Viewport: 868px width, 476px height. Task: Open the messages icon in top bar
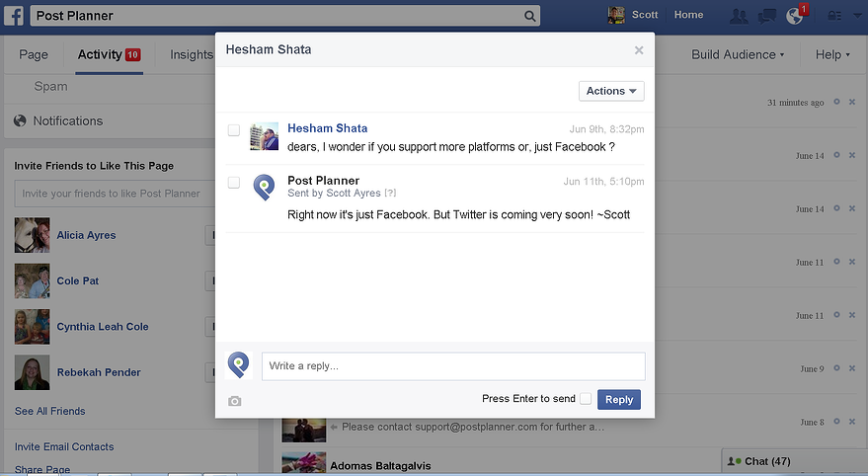tap(766, 16)
